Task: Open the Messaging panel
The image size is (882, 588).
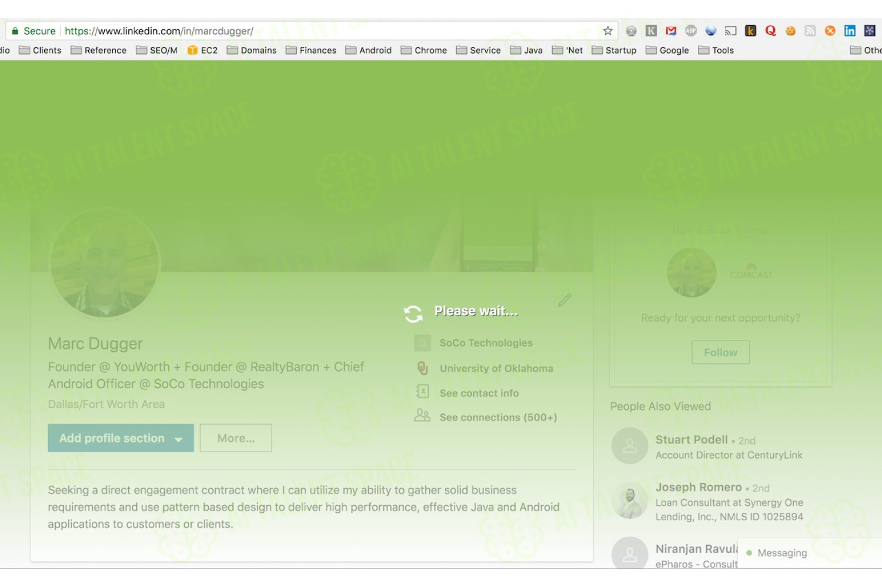Action: click(x=810, y=553)
